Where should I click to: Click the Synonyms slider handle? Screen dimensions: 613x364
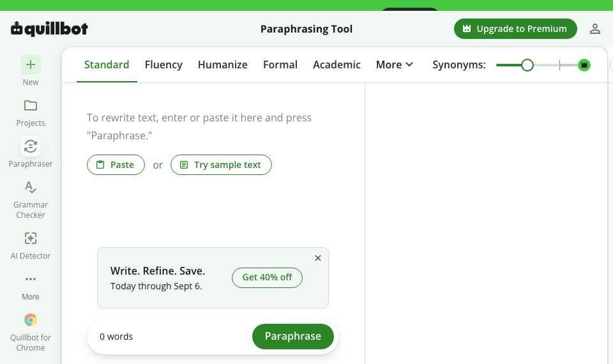pos(527,65)
